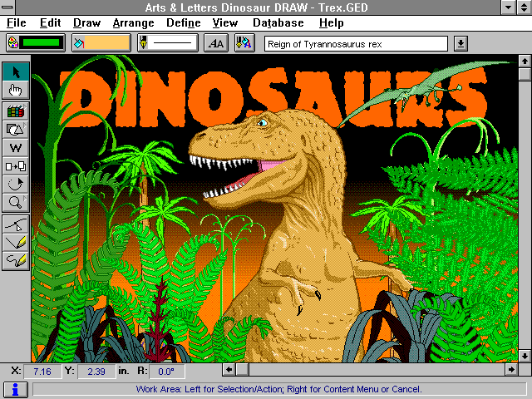The height and width of the screenshot is (399, 532).
Task: Click the rotation value 0.0°
Action: tap(166, 372)
